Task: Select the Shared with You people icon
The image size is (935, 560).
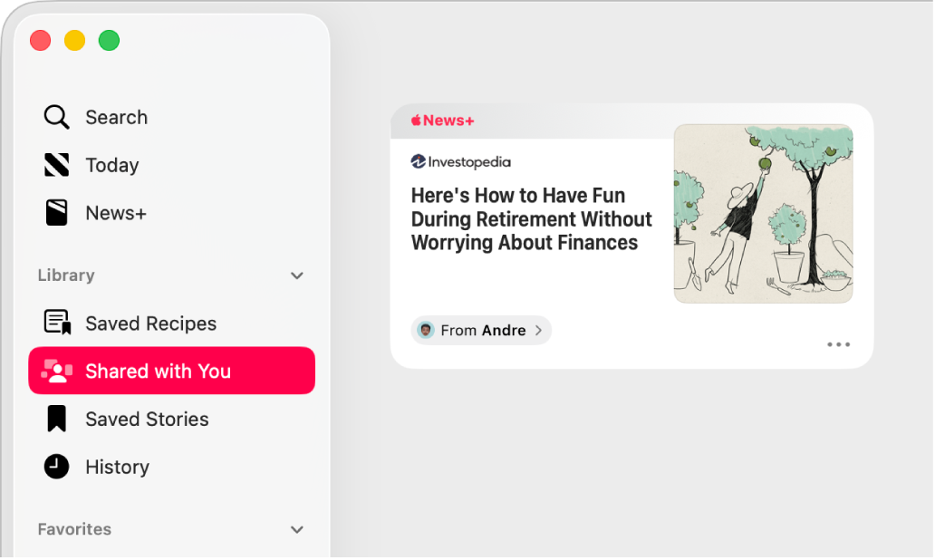Action: pyautogui.click(x=58, y=370)
